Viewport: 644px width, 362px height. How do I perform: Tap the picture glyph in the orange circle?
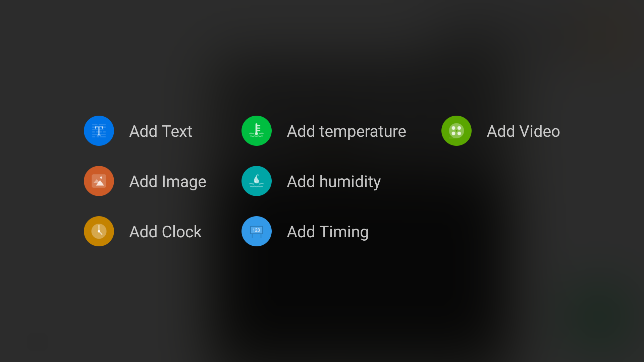[99, 181]
